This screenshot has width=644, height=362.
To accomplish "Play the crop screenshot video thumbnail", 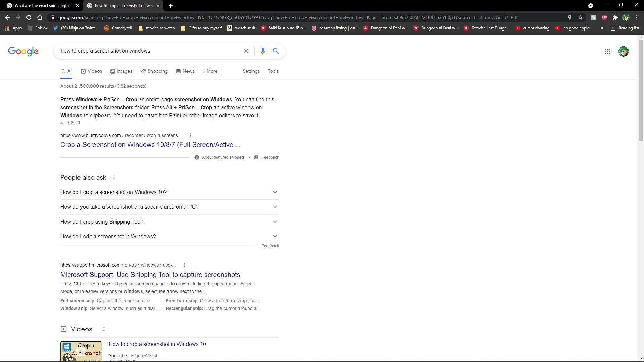I will [81, 351].
